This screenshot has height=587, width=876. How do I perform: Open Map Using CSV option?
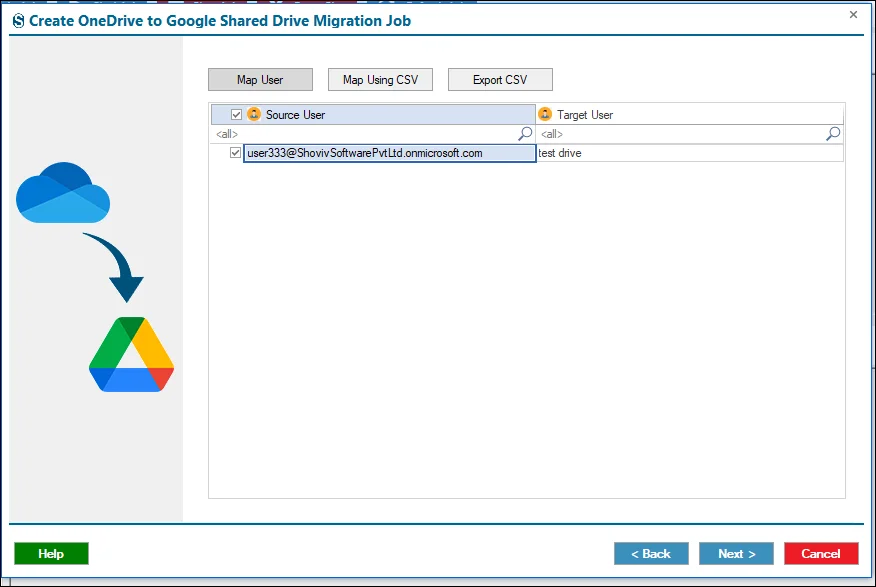(380, 79)
